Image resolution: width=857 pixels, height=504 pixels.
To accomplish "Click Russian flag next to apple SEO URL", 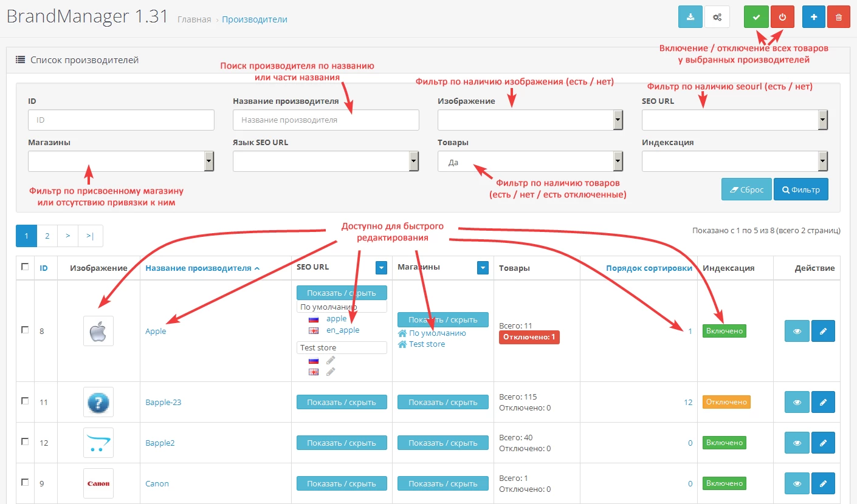I will coord(314,319).
